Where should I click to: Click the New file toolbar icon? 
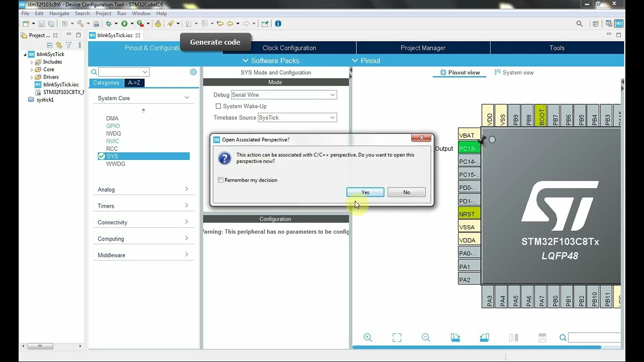[x=25, y=24]
